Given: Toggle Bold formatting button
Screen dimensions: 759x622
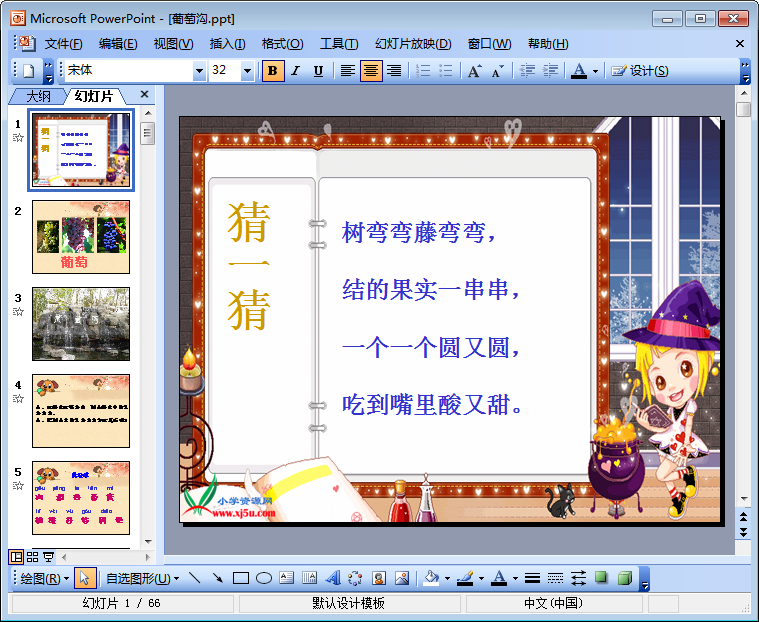Looking at the screenshot, I should [x=272, y=71].
